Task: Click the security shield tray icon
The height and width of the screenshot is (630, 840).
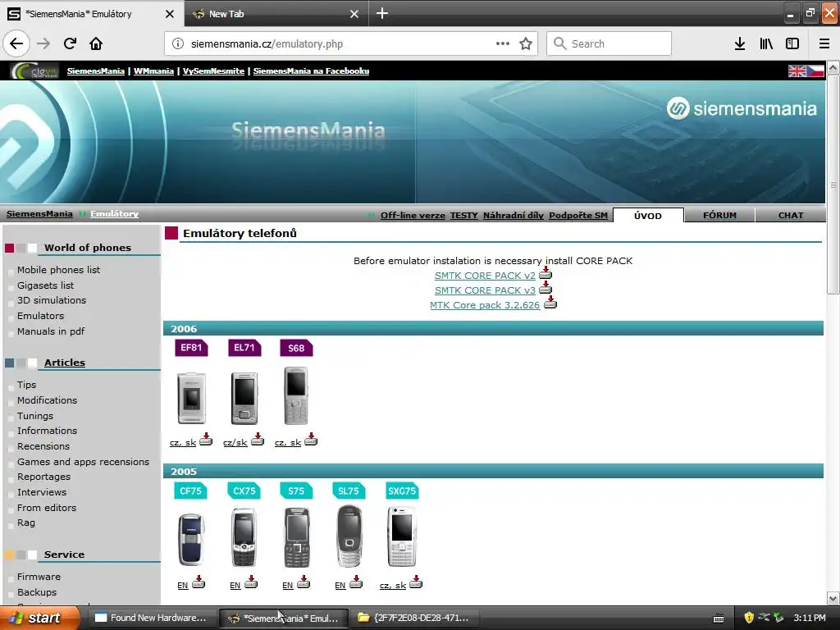Action: coord(749,618)
